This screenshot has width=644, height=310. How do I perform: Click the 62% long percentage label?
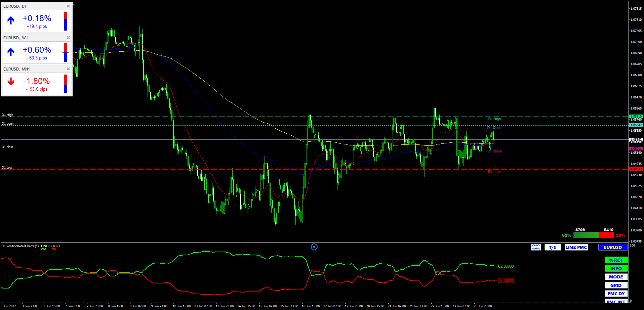click(566, 235)
